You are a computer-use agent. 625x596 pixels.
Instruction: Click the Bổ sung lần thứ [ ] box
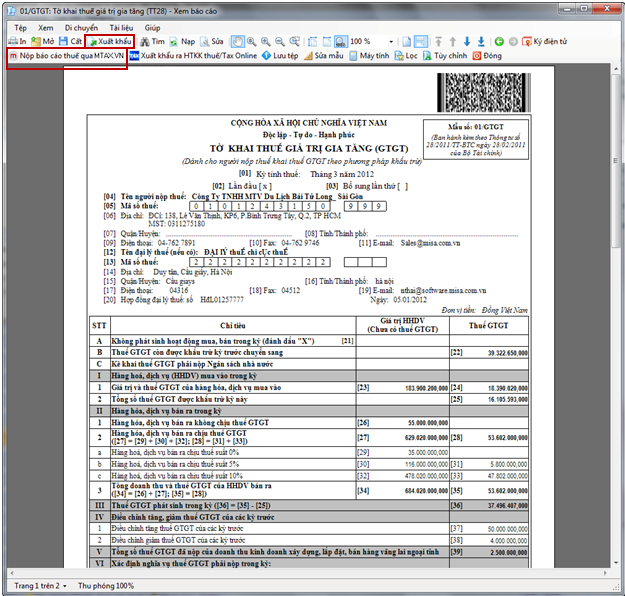(403, 186)
